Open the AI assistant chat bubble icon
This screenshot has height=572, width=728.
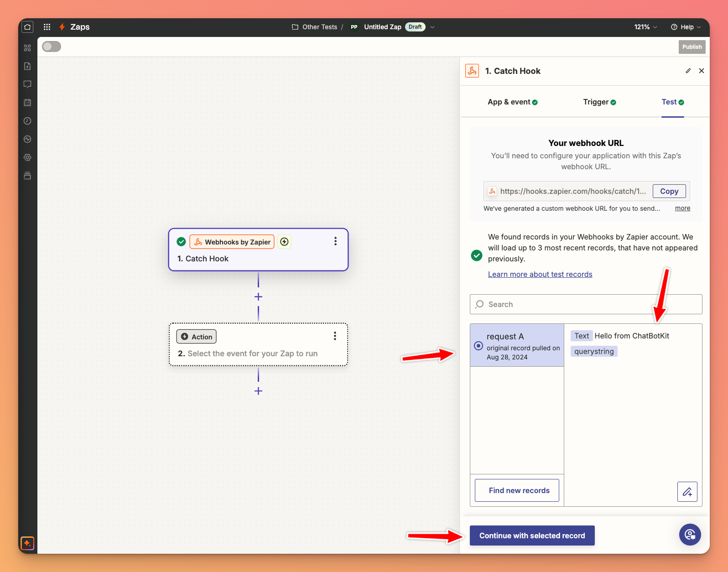click(x=690, y=535)
